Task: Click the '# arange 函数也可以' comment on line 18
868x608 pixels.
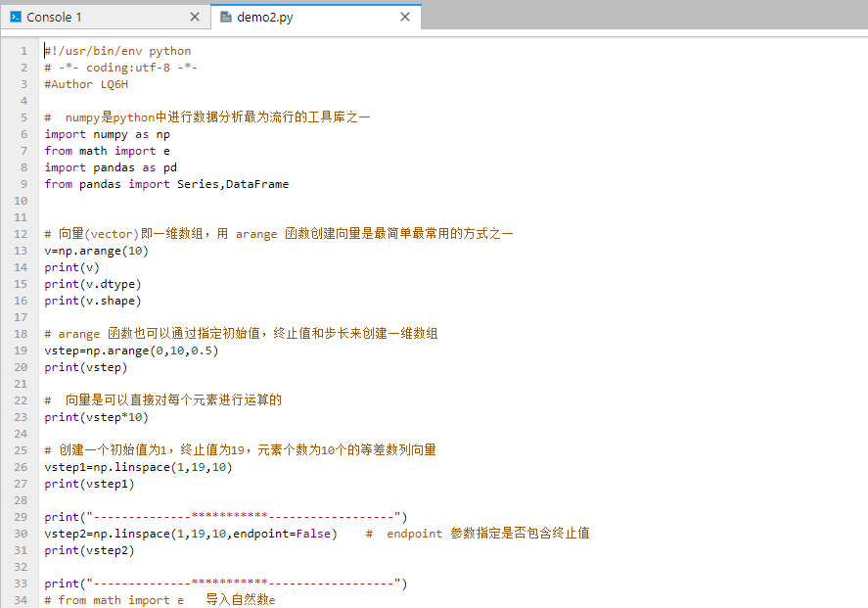Action: [242, 333]
